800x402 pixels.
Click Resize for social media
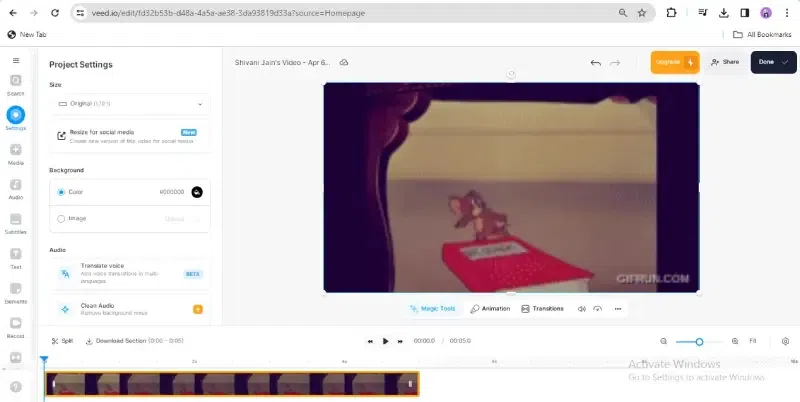[x=130, y=136]
